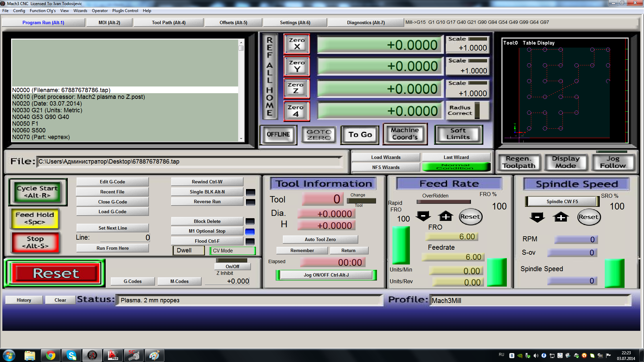
Task: Click the Zero Z axis button
Action: tap(297, 89)
